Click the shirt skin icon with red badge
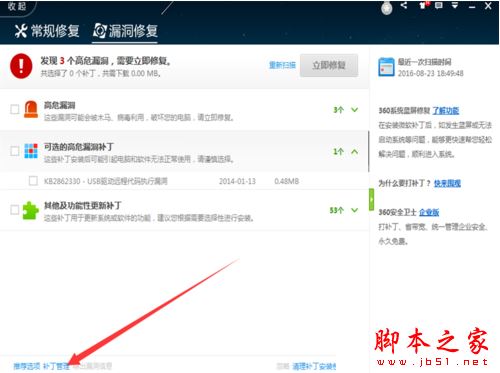Viewport: 500px width, 373px height. 423,5
